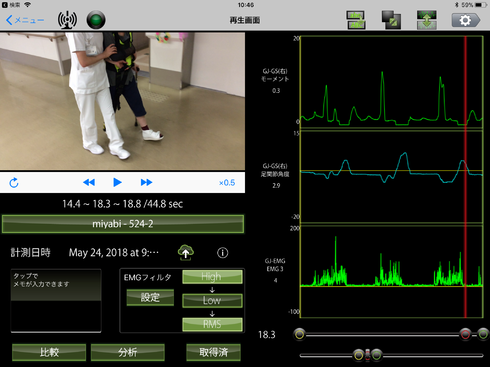Select the range end slider handle

[x=483, y=334]
